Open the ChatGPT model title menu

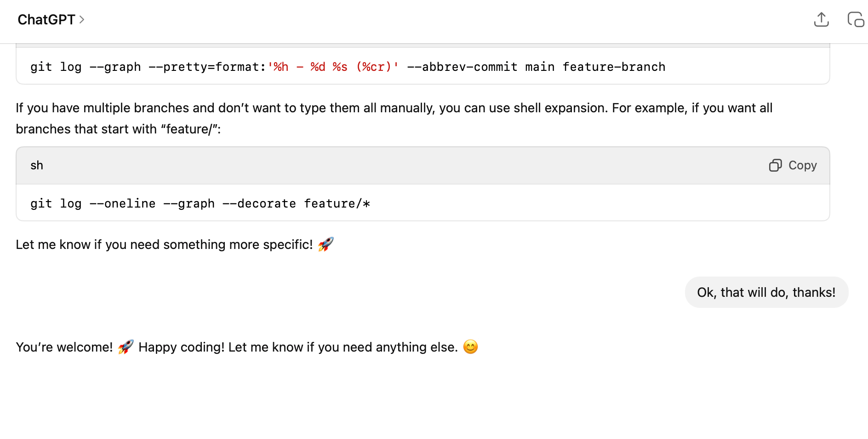46,20
